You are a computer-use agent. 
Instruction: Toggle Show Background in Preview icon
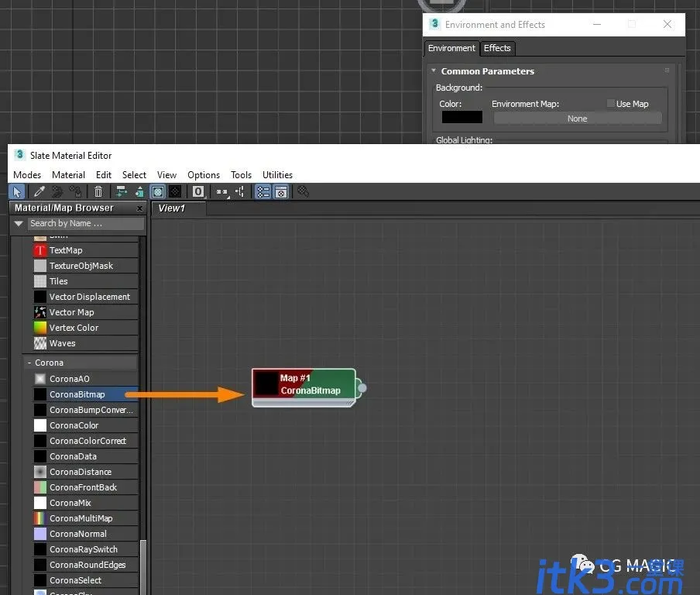(x=175, y=192)
